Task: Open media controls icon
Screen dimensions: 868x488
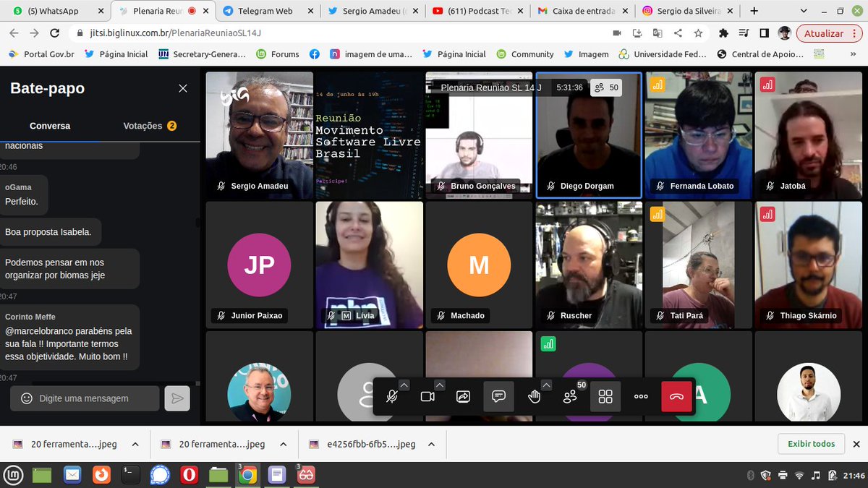Action: tap(744, 33)
